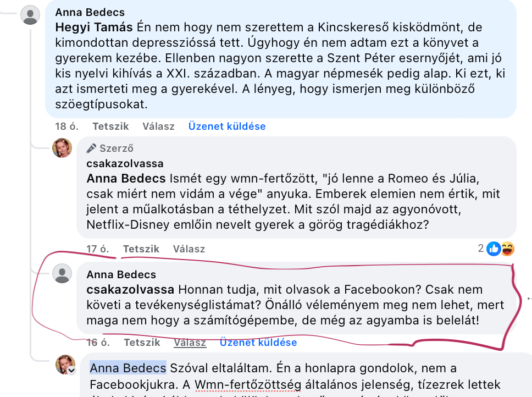Open the 17 ó. timestamp link

coord(98,249)
